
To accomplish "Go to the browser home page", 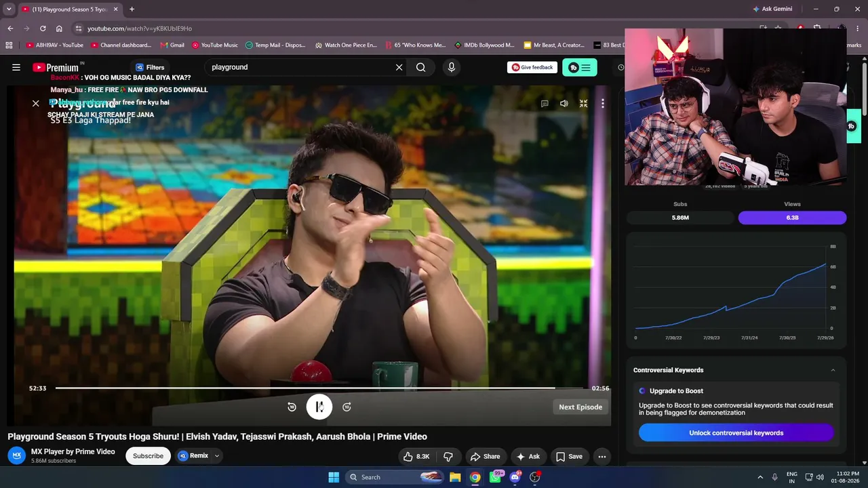I will (x=59, y=28).
